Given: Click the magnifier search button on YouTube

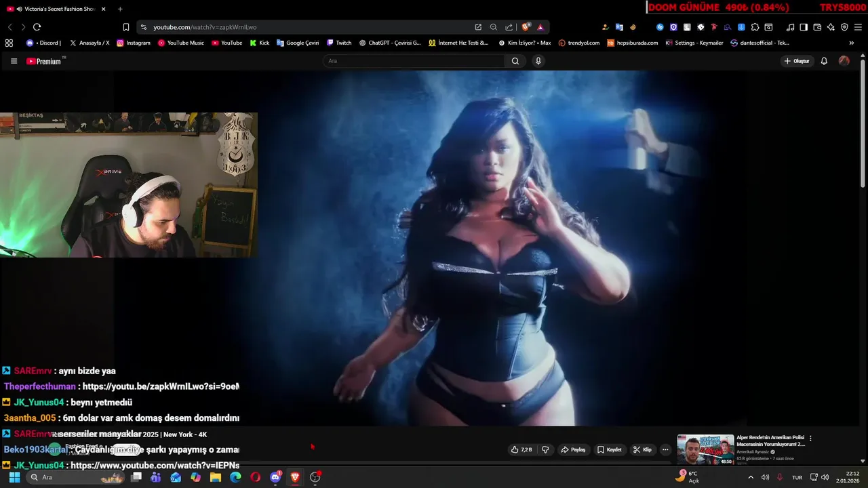Looking at the screenshot, I should pos(515,61).
